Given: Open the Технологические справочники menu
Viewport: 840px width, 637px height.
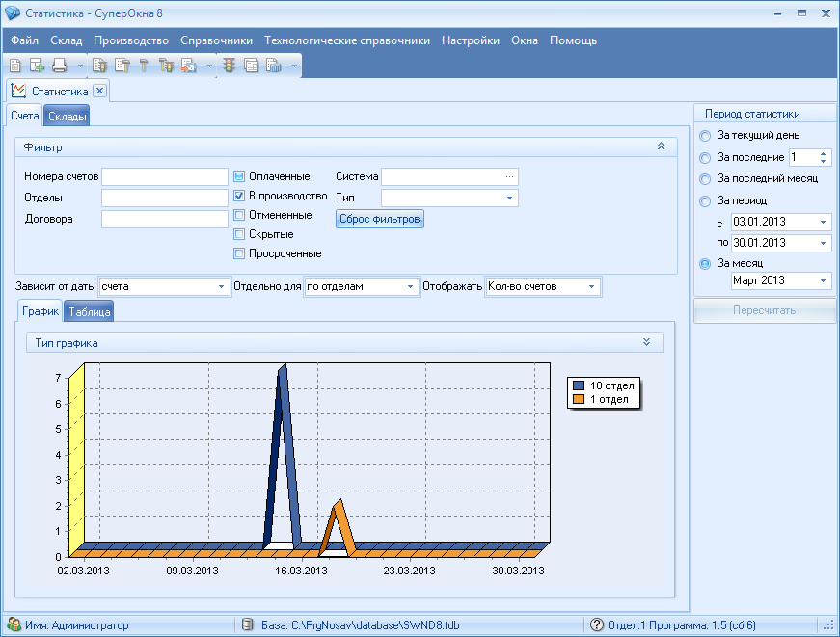Looking at the screenshot, I should (x=347, y=40).
